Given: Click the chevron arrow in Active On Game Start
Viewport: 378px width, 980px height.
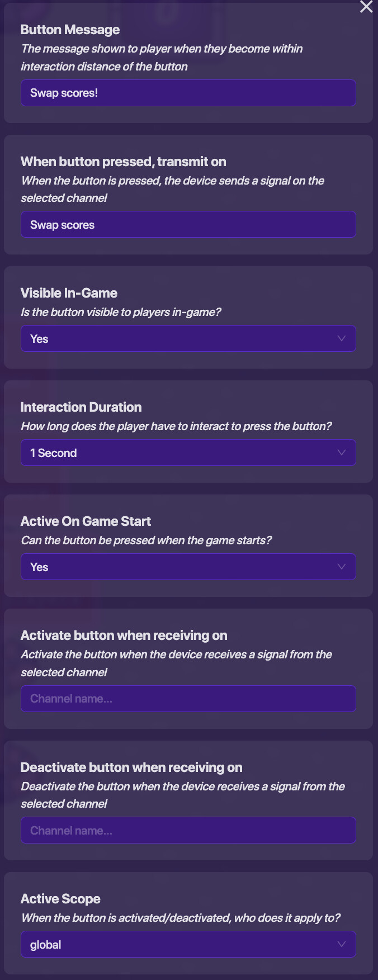Looking at the screenshot, I should [x=342, y=567].
